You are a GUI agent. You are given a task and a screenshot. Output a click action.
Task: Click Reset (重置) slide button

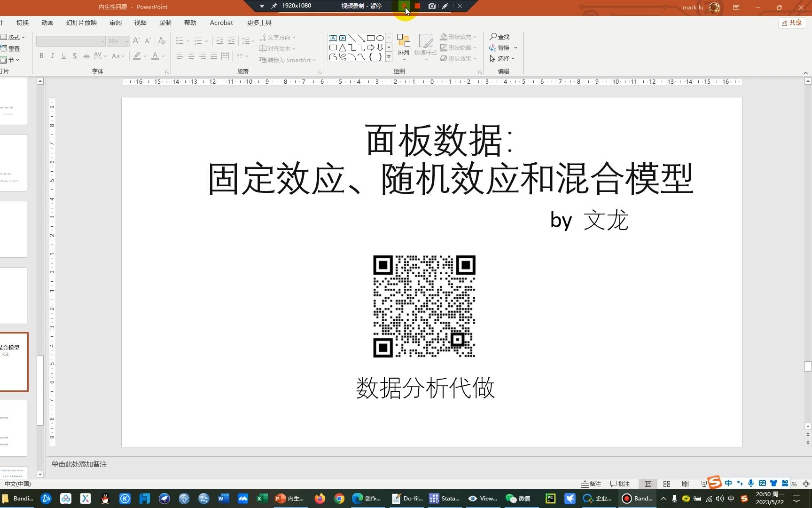(x=10, y=48)
